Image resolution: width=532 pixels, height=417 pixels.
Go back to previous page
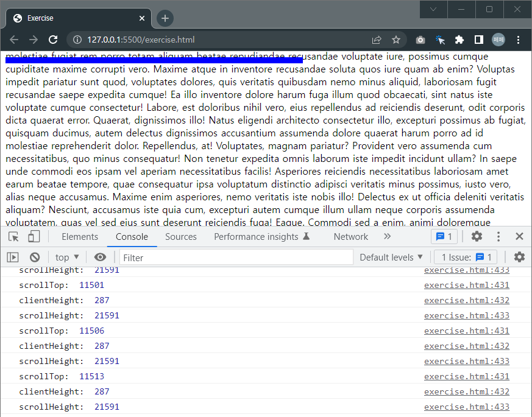pos(14,40)
